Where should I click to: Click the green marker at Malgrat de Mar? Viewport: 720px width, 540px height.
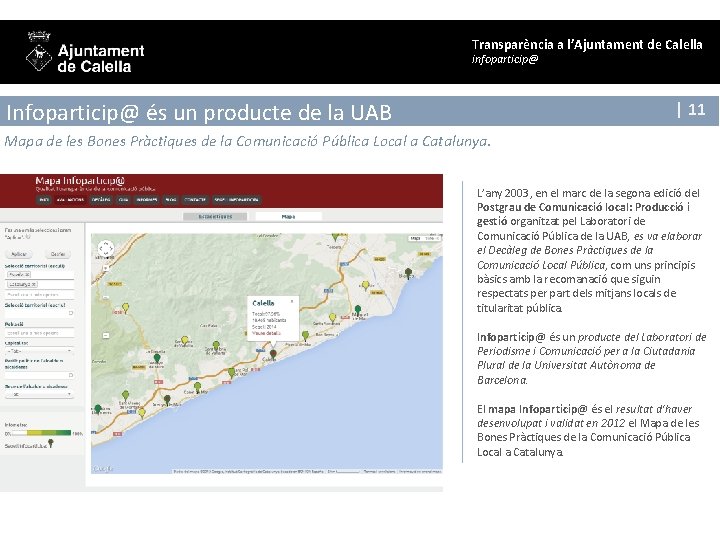(358, 310)
